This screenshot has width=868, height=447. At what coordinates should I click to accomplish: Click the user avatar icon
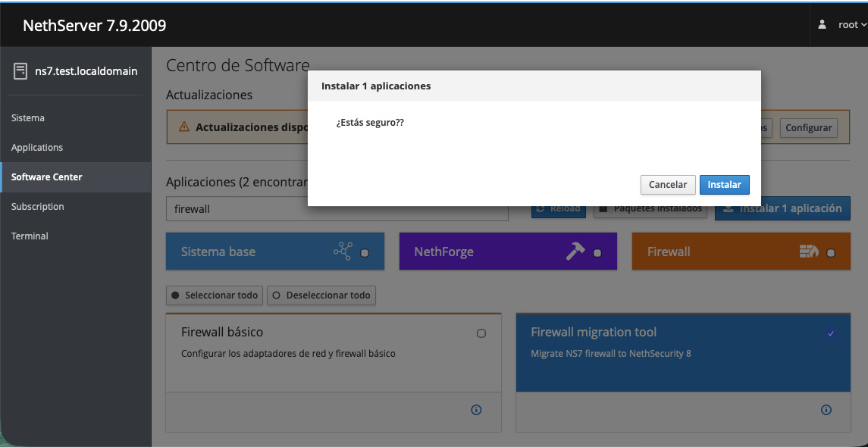(x=823, y=25)
